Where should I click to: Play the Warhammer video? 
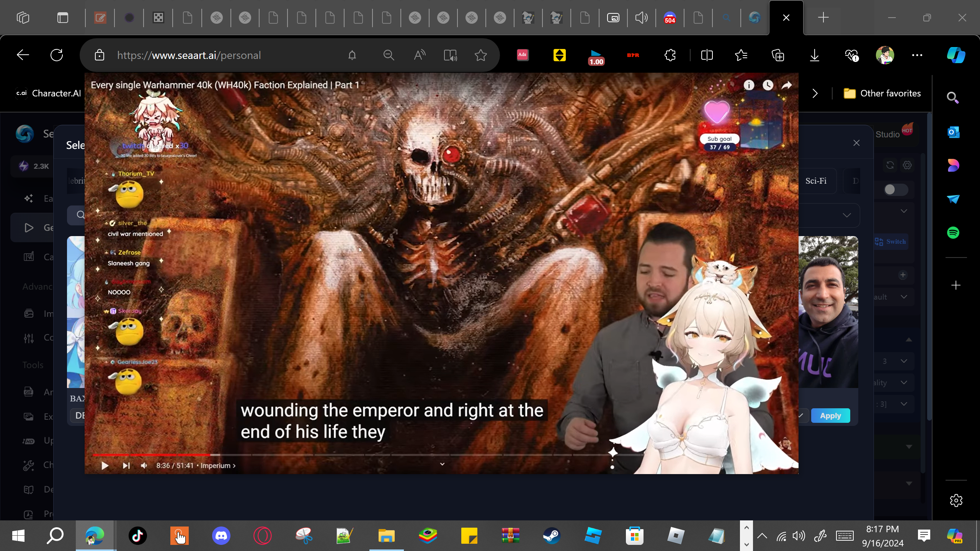coord(105,466)
